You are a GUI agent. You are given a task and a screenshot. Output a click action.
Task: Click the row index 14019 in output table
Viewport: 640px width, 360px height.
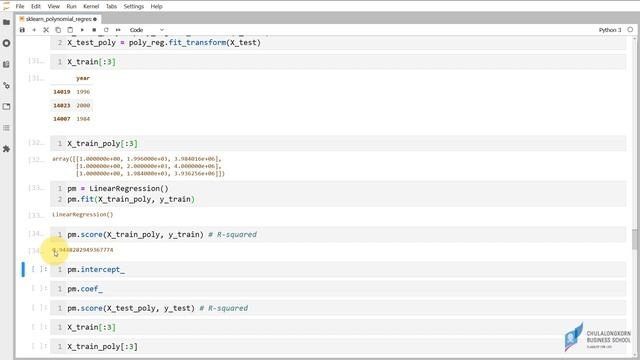62,92
